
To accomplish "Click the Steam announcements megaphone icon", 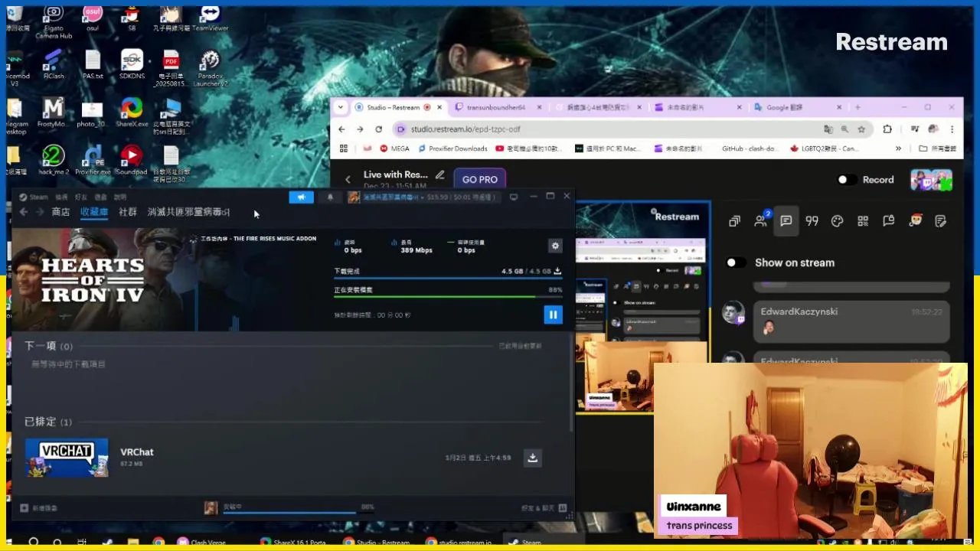I will pyautogui.click(x=301, y=197).
